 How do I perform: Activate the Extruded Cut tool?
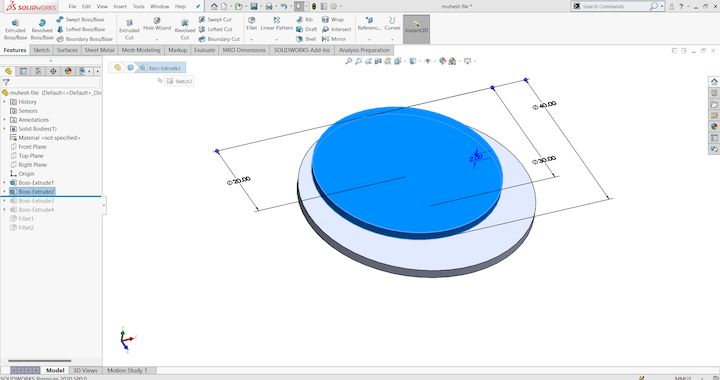tap(129, 29)
